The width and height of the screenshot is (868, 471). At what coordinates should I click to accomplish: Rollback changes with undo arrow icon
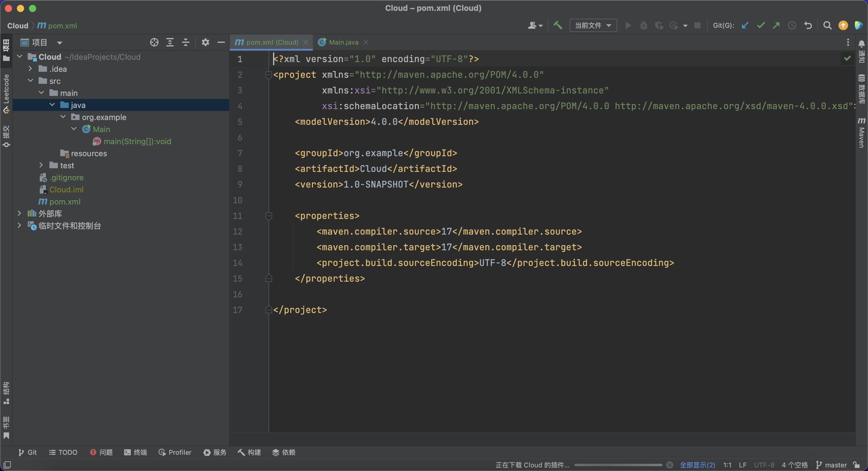808,25
